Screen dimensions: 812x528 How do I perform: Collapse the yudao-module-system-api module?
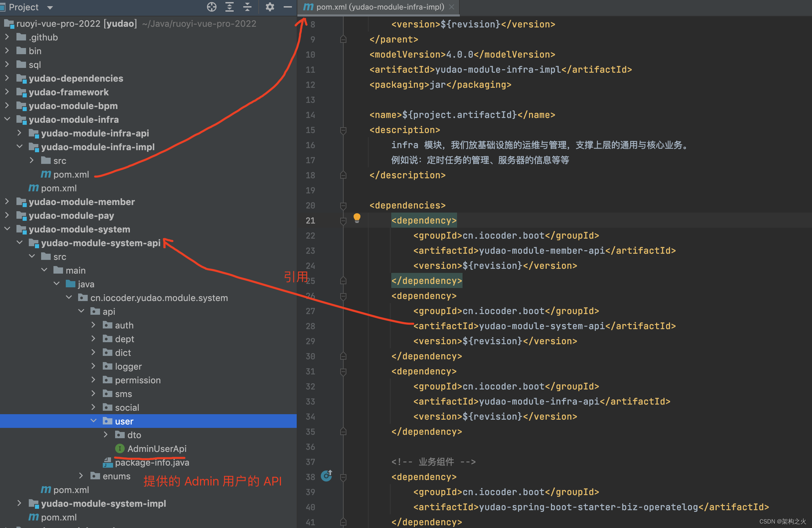[20, 243]
